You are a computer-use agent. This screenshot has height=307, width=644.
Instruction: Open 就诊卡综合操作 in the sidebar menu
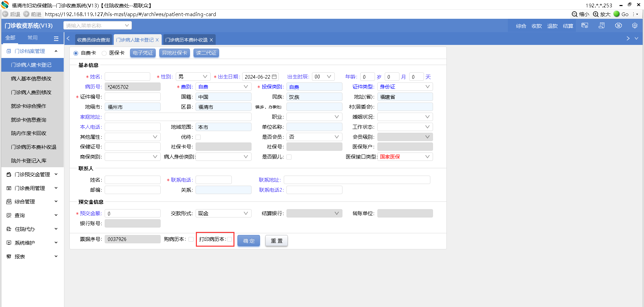tap(29, 106)
